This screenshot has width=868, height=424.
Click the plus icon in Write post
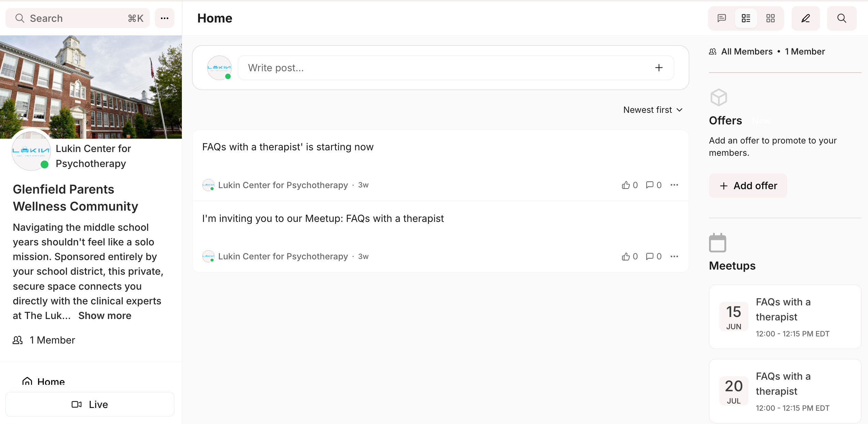(659, 68)
